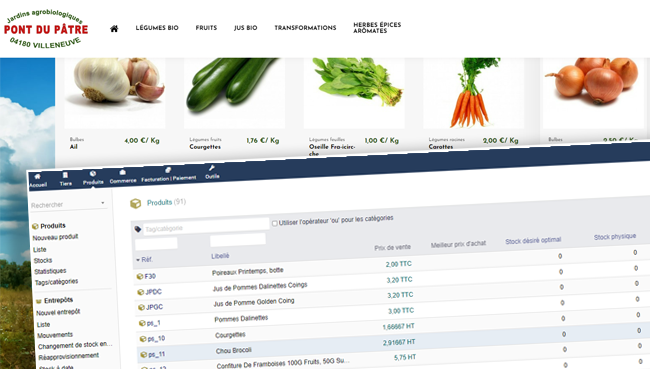Open the Accueil home icon in Dolibarr

(37, 176)
